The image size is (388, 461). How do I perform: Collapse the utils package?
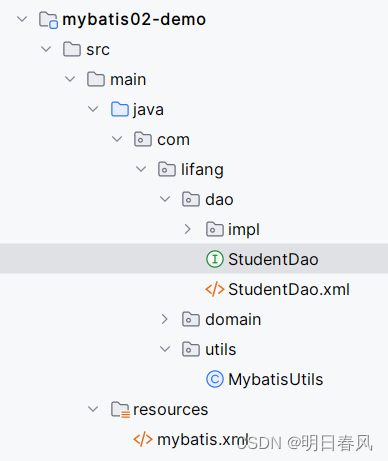click(165, 349)
